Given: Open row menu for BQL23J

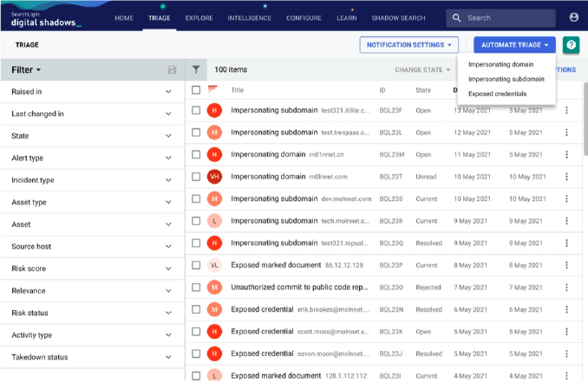Looking at the screenshot, I should (566, 353).
